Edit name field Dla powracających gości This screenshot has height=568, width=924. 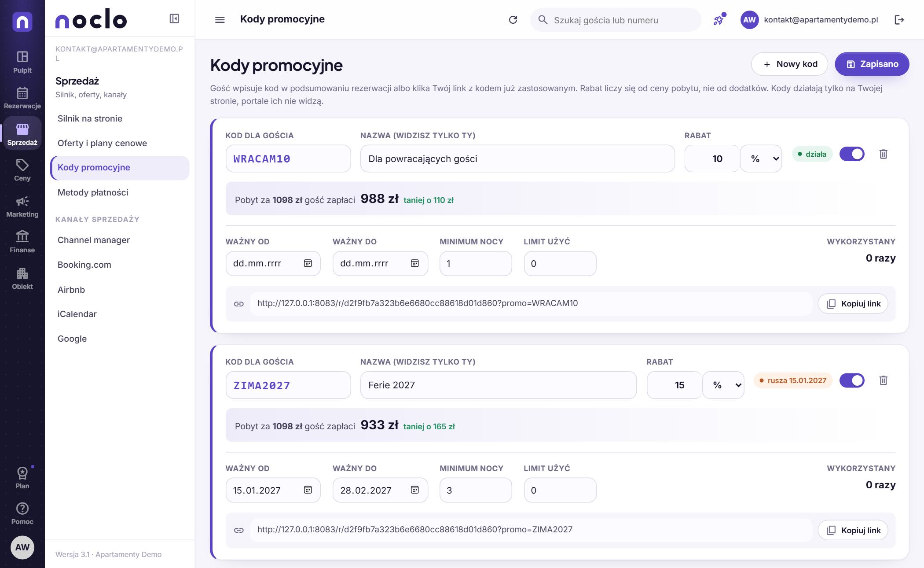(x=517, y=159)
